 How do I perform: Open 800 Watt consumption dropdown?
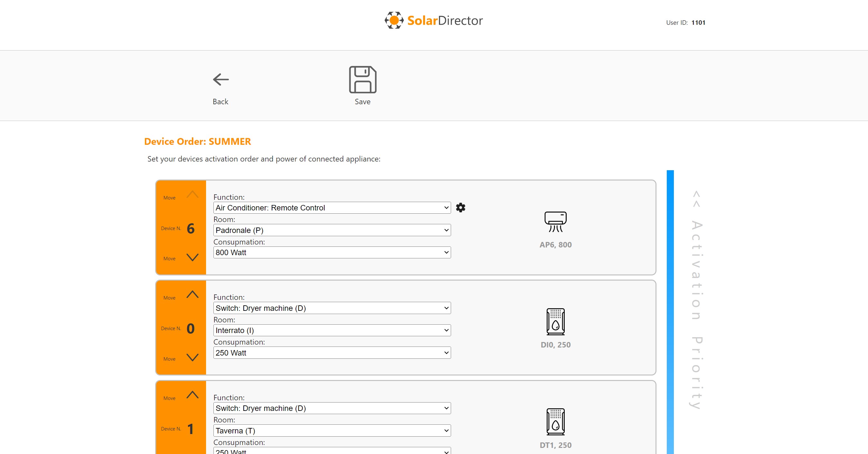click(332, 253)
